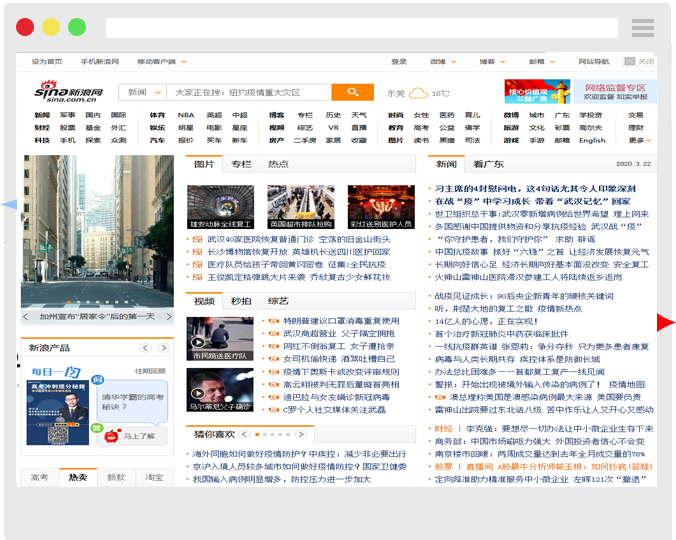Viewport: 676px width, 540px height.
Task: Switch to the 秒拍 tab
Action: (241, 301)
